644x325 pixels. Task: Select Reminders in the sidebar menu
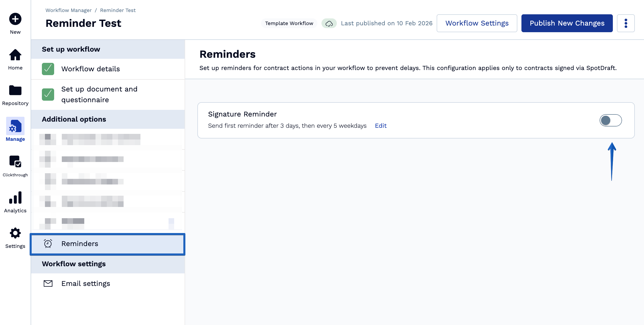point(80,244)
